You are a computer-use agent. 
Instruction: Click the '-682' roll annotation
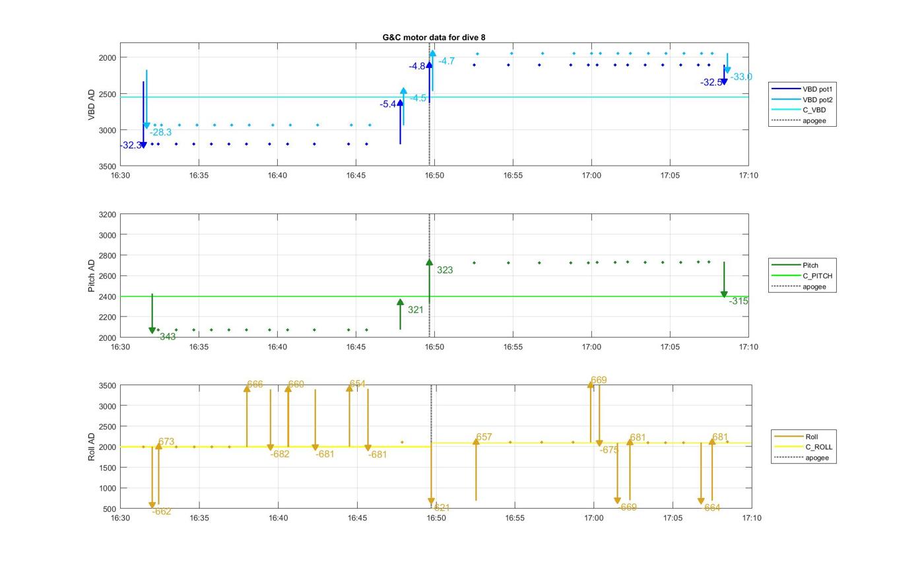pos(280,454)
